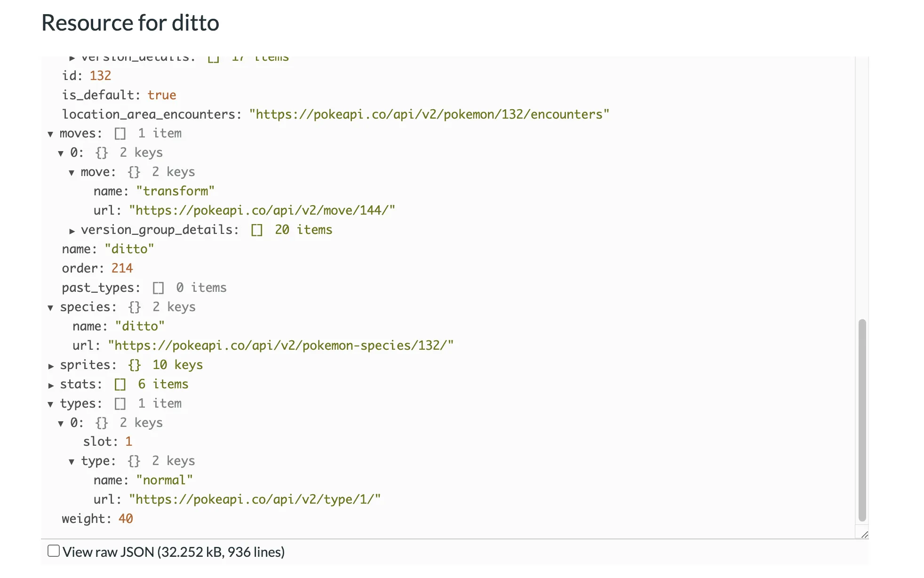Click the weight value 40

[126, 519]
